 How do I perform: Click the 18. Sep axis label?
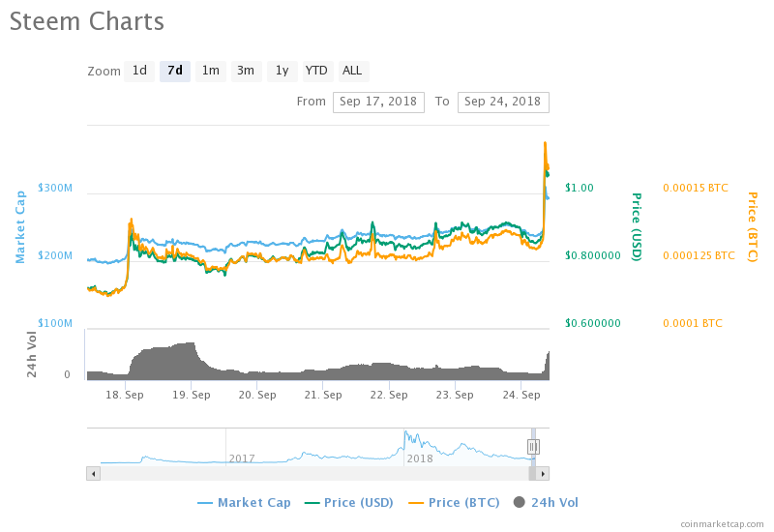tap(125, 395)
